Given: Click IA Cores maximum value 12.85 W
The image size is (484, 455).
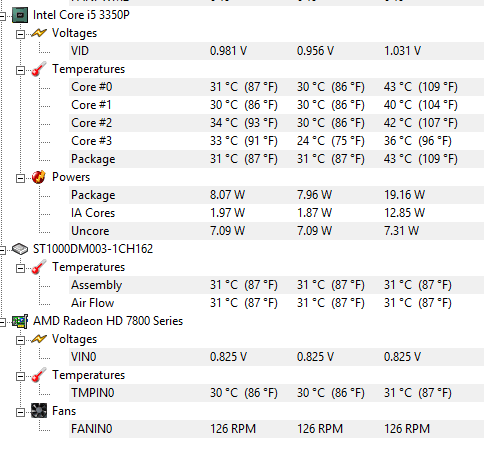Looking at the screenshot, I should click(405, 213).
